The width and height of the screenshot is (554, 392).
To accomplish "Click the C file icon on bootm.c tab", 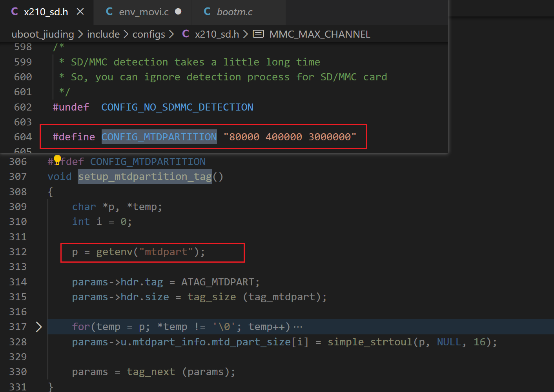I will 207,12.
